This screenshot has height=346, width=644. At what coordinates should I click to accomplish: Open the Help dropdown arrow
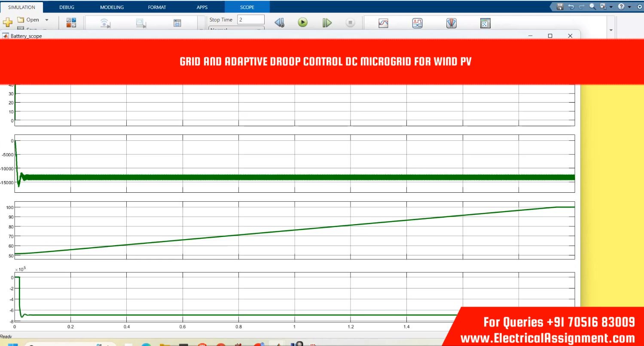point(629,7)
